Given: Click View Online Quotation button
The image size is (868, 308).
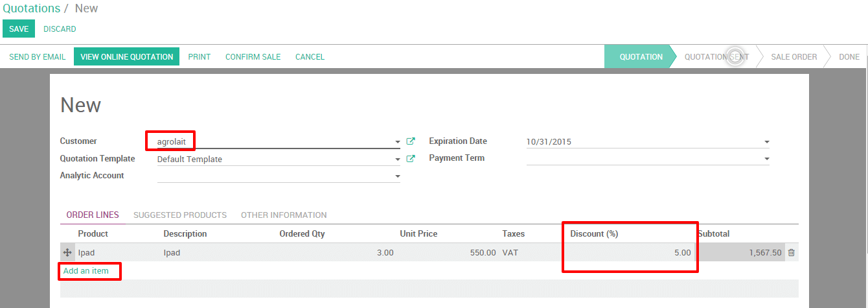Looking at the screenshot, I should [x=127, y=57].
